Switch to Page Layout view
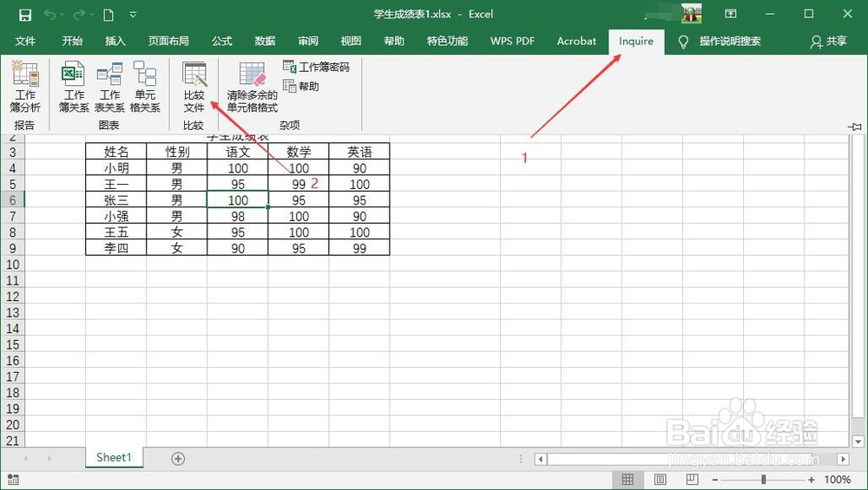 (660, 480)
